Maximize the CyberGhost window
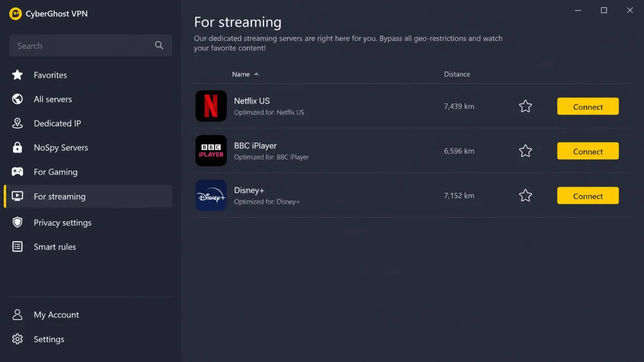Viewport: 644px width, 362px height. coord(604,10)
